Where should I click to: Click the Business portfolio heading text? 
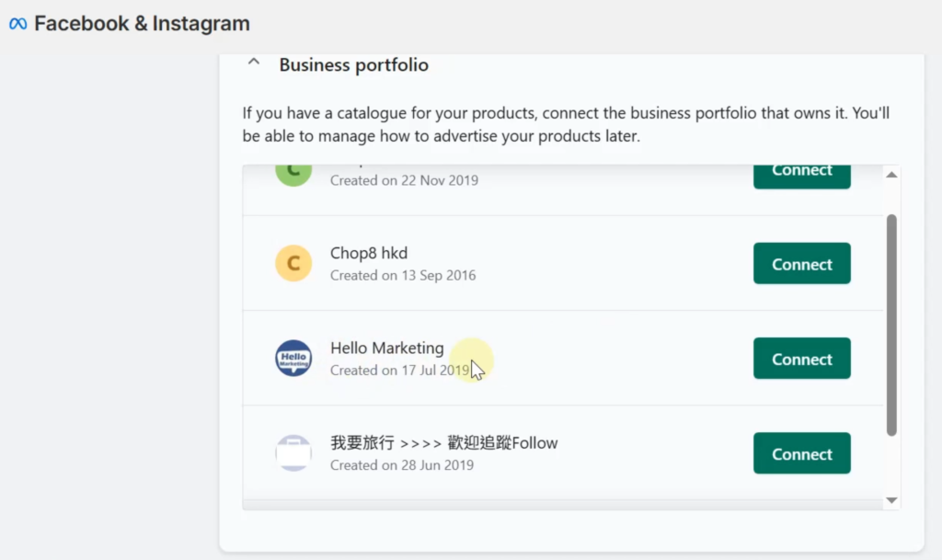pos(353,65)
